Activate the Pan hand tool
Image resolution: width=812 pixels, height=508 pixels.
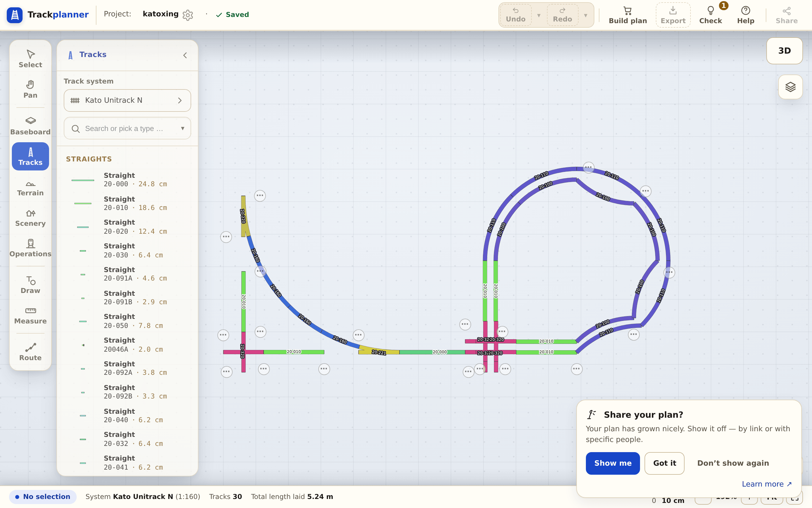pyautogui.click(x=30, y=89)
